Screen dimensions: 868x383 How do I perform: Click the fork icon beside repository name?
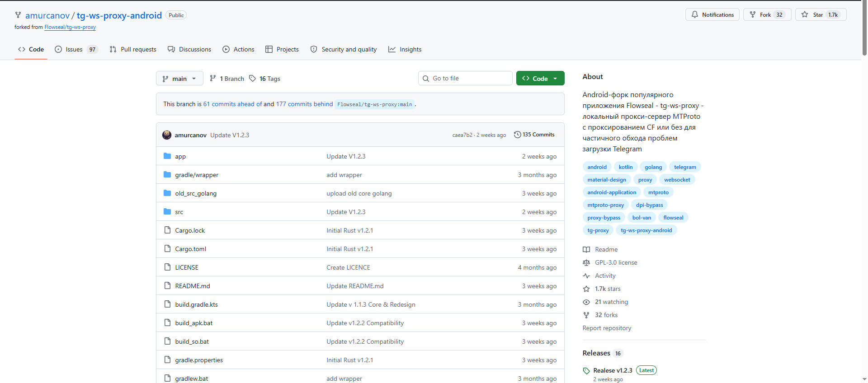18,15
